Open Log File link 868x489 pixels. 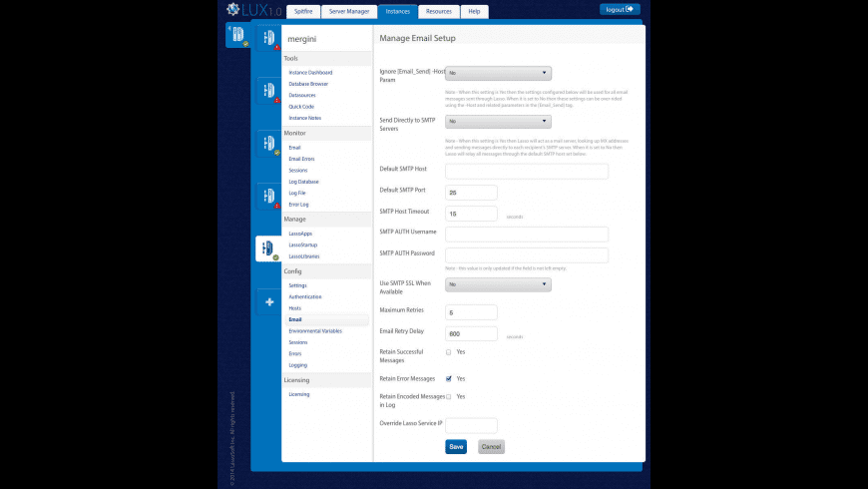point(297,194)
